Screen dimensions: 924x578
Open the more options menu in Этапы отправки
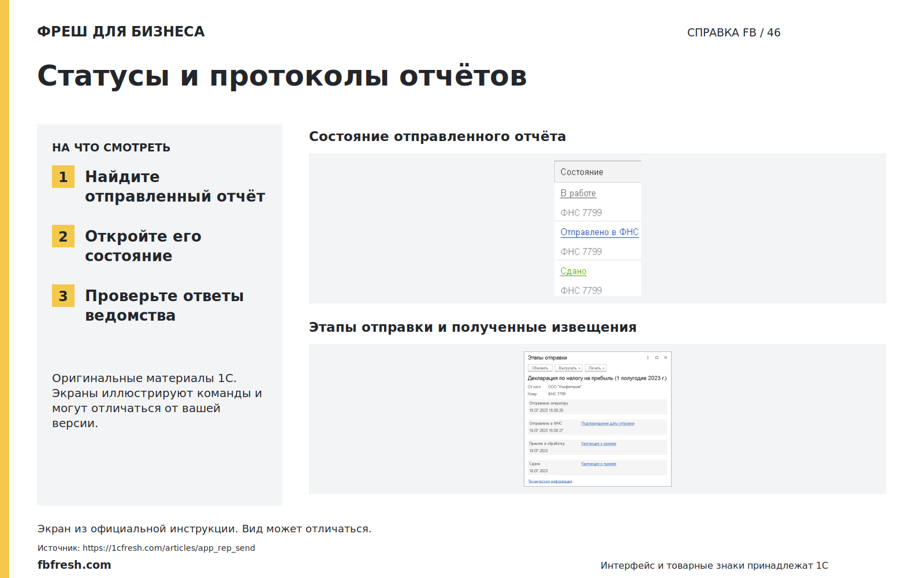648,358
